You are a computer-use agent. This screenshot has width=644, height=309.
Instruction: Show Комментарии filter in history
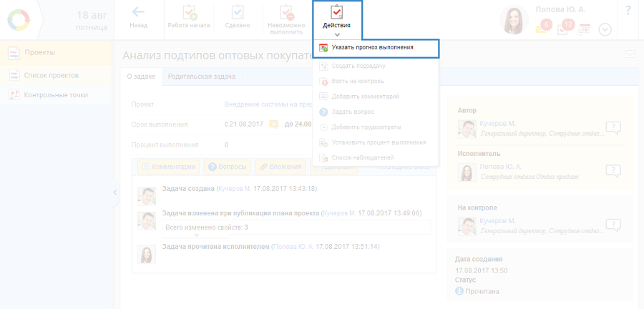tap(167, 167)
